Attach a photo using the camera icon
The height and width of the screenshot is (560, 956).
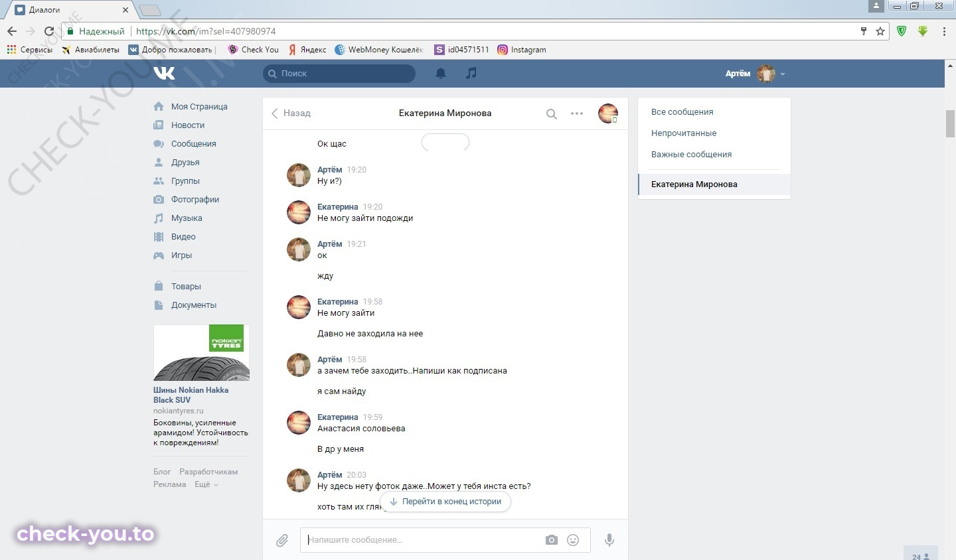point(552,540)
